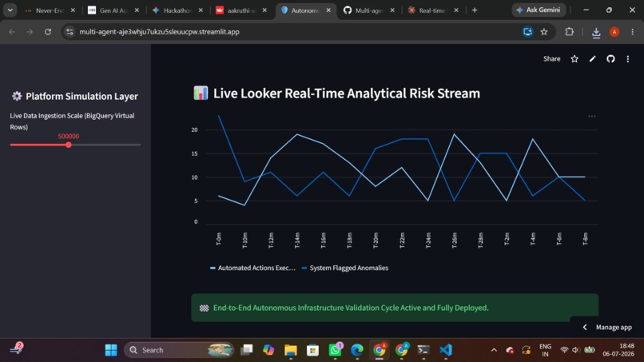Favorite the app with Streamlit star icon
This screenshot has width=644, height=362.
tap(574, 59)
